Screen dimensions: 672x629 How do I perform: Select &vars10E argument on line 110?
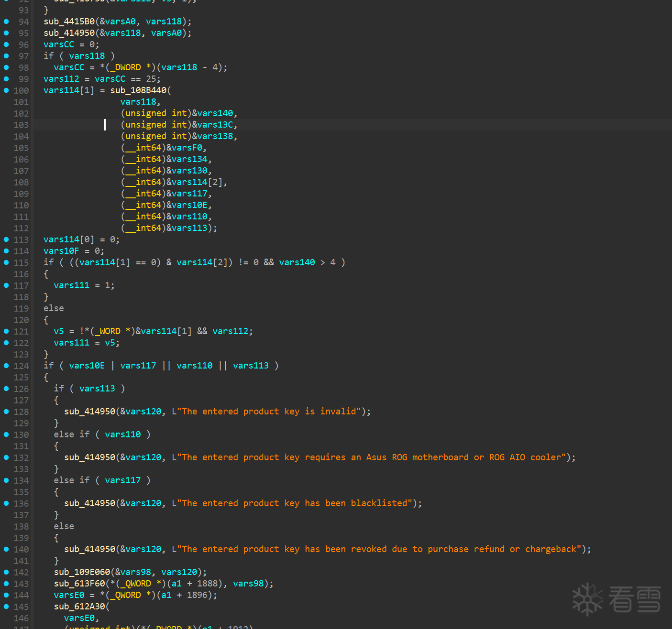click(x=187, y=205)
